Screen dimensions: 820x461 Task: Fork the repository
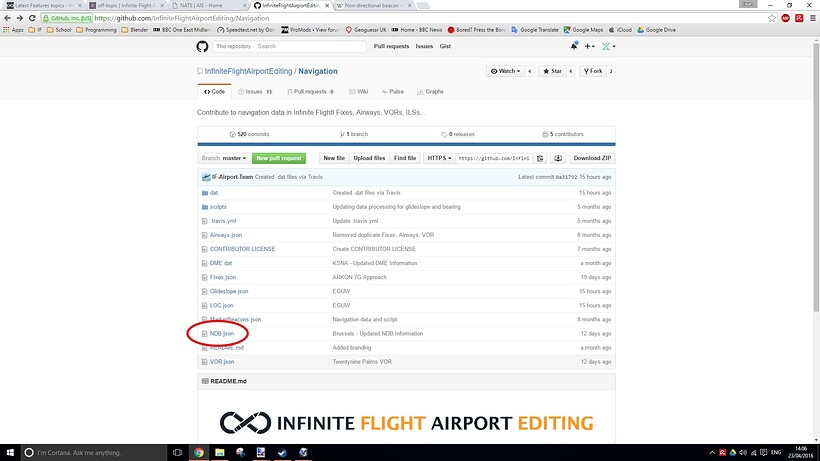(593, 71)
